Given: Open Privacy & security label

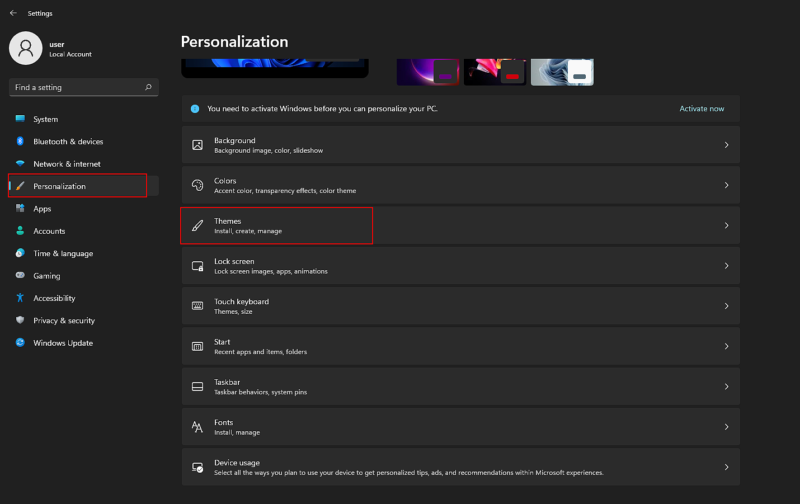Looking at the screenshot, I should [64, 321].
